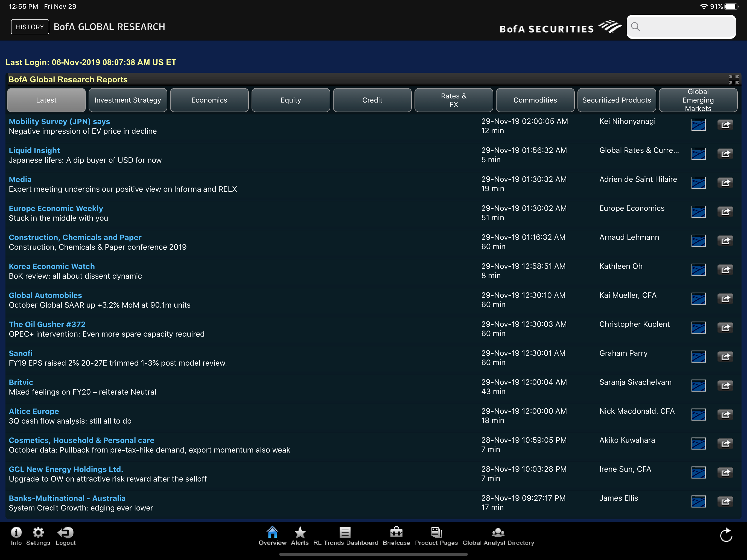
Task: Share the Banks-Multinational Australia report
Action: click(725, 502)
